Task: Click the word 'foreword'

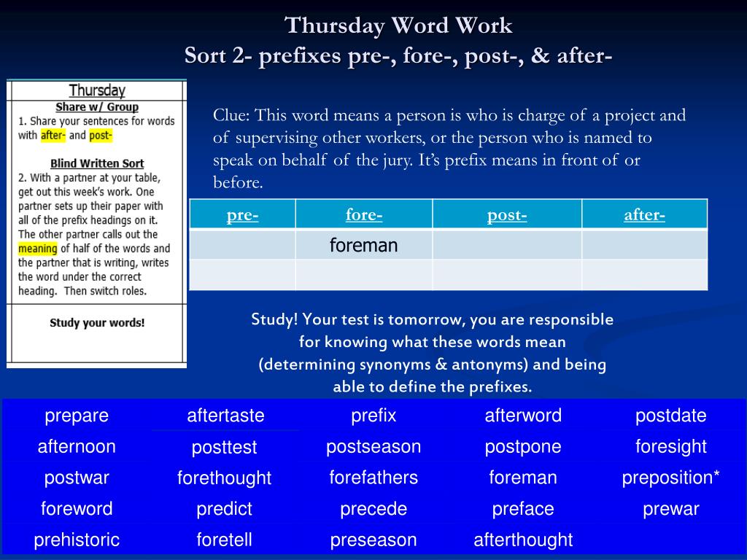Action: pos(77,508)
